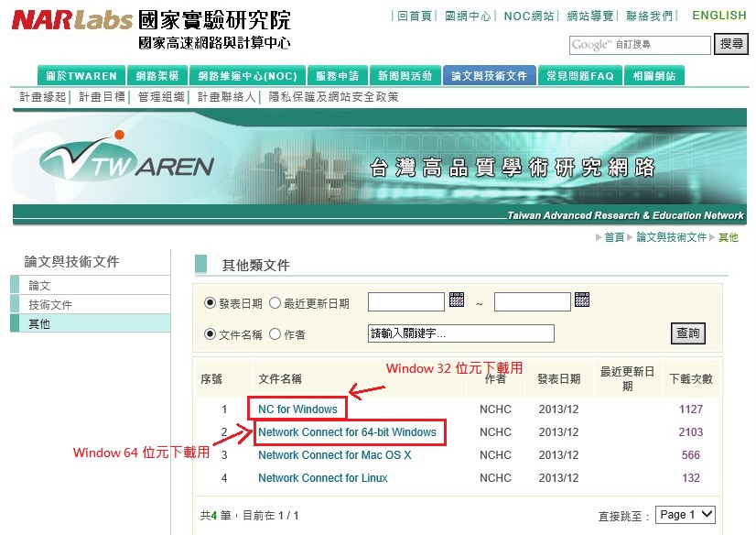
Task: Click the TWAREN banner logo
Action: [126, 161]
